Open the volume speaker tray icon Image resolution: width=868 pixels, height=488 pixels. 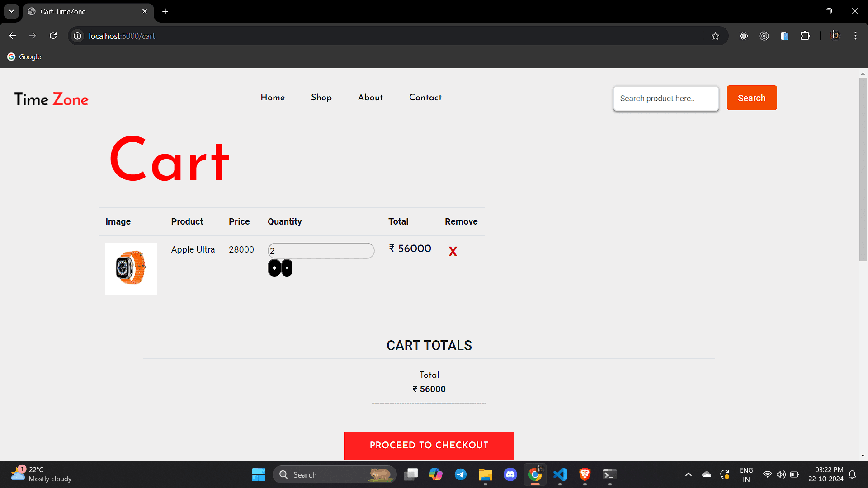click(781, 474)
